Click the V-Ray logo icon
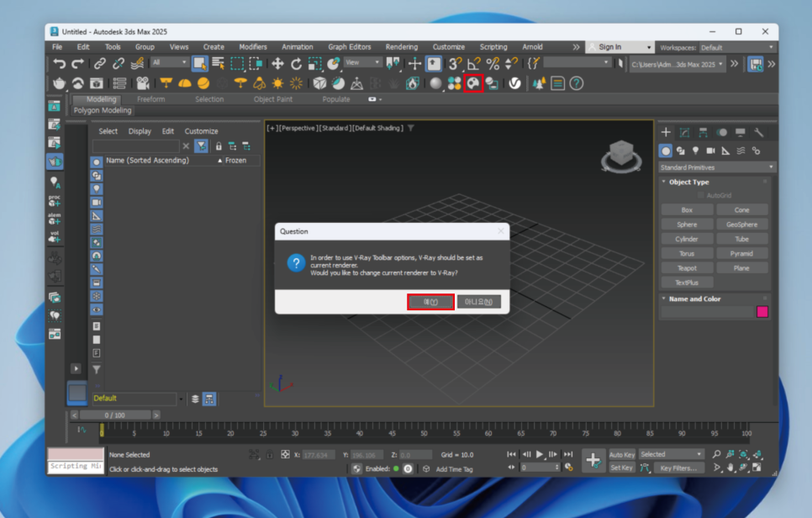This screenshot has height=518, width=812. coord(514,83)
